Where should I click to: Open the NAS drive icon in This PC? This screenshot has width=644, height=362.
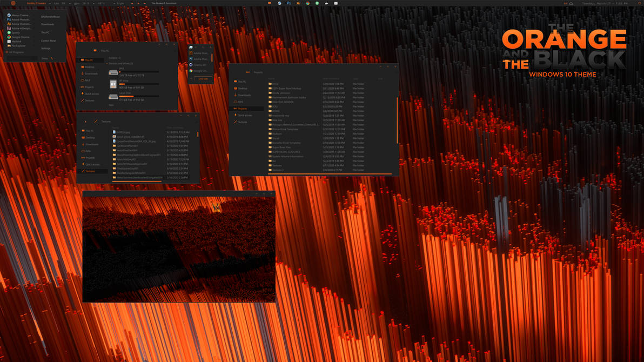click(x=113, y=72)
